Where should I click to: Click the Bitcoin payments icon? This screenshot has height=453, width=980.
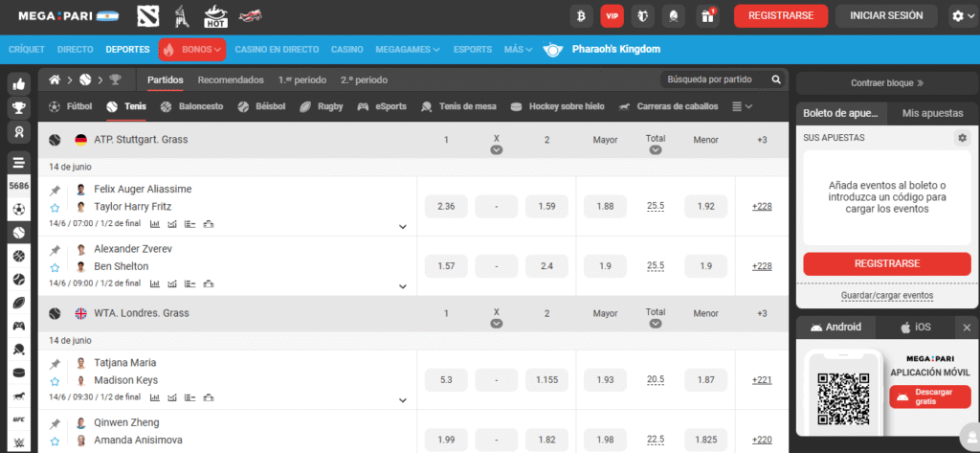[581, 16]
